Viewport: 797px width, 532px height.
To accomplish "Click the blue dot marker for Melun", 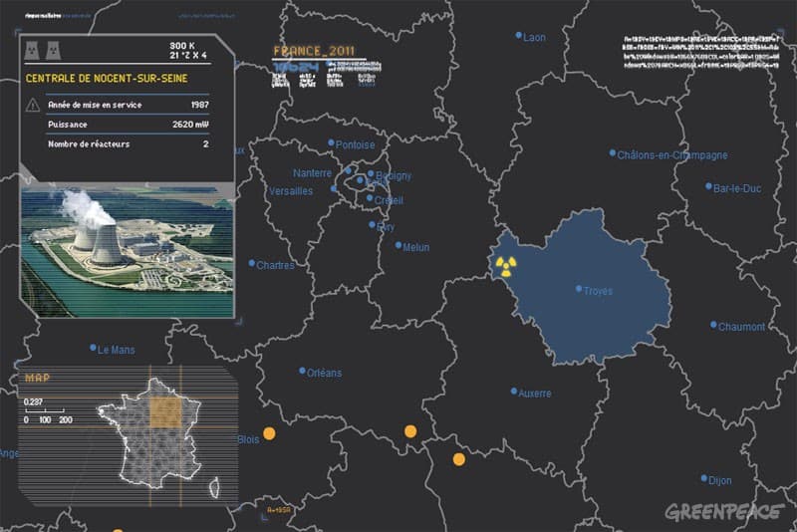I will [398, 245].
